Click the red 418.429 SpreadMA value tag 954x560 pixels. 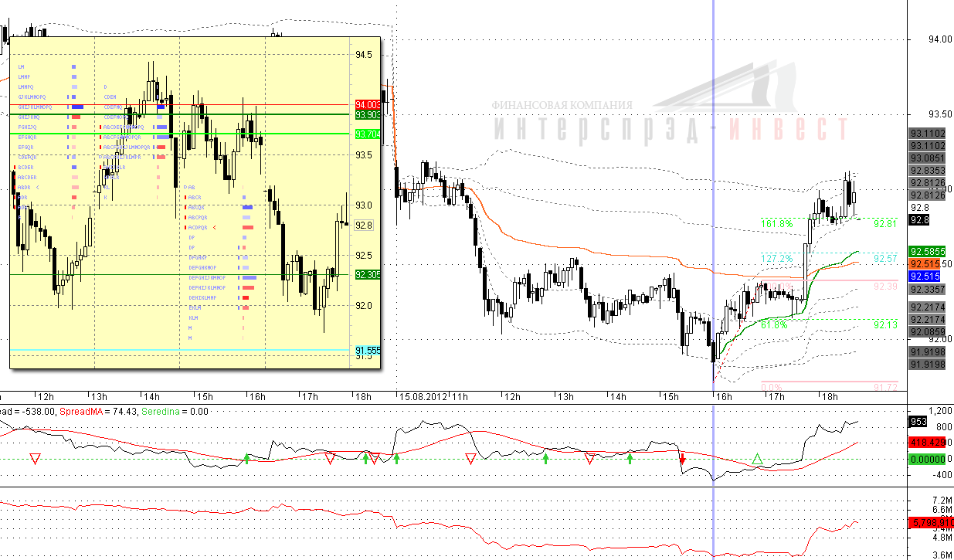[927, 443]
